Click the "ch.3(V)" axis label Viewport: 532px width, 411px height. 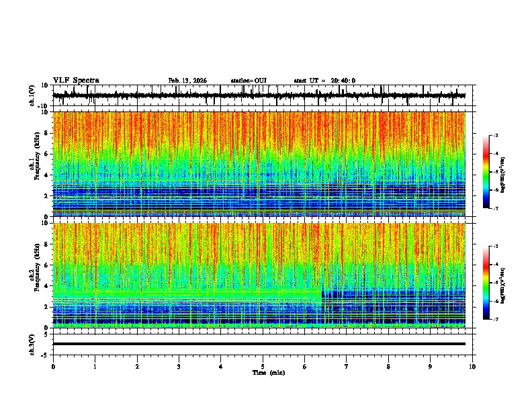point(32,345)
